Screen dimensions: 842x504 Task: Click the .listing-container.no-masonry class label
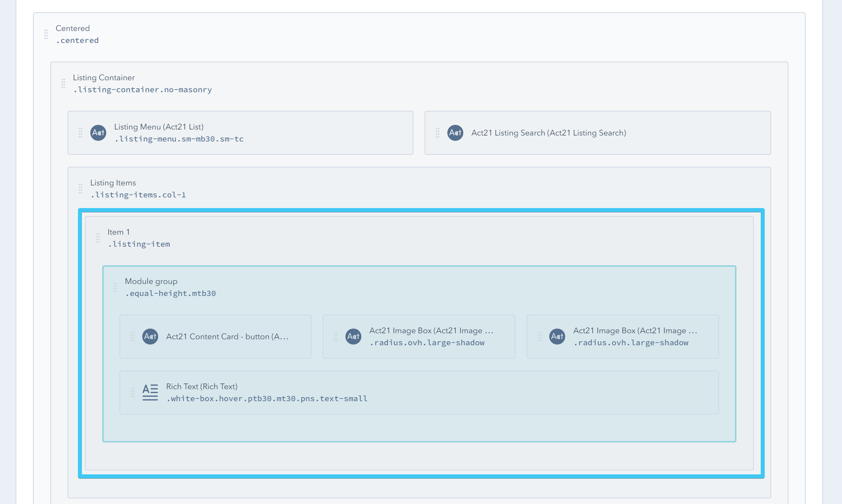(142, 90)
